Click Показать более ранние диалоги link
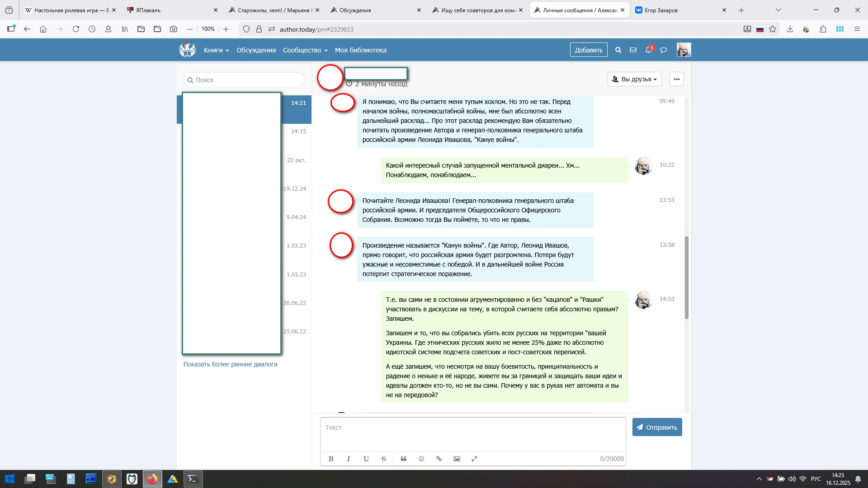Screen dimensions: 868x488 click(x=230, y=364)
